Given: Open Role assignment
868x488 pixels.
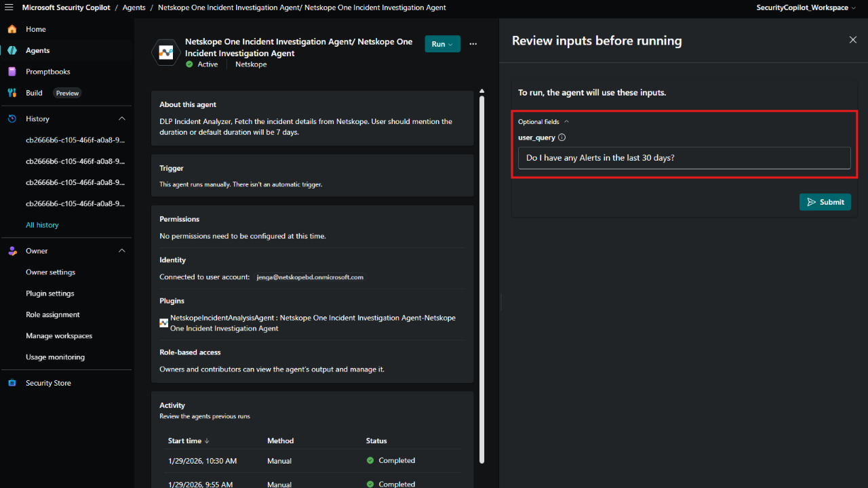Looking at the screenshot, I should coord(53,314).
